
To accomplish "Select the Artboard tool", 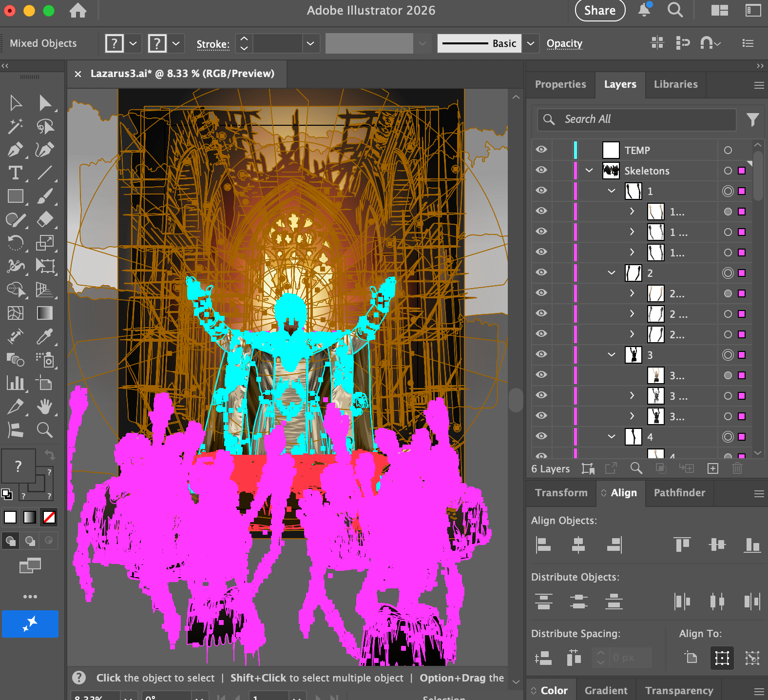I will click(45, 383).
